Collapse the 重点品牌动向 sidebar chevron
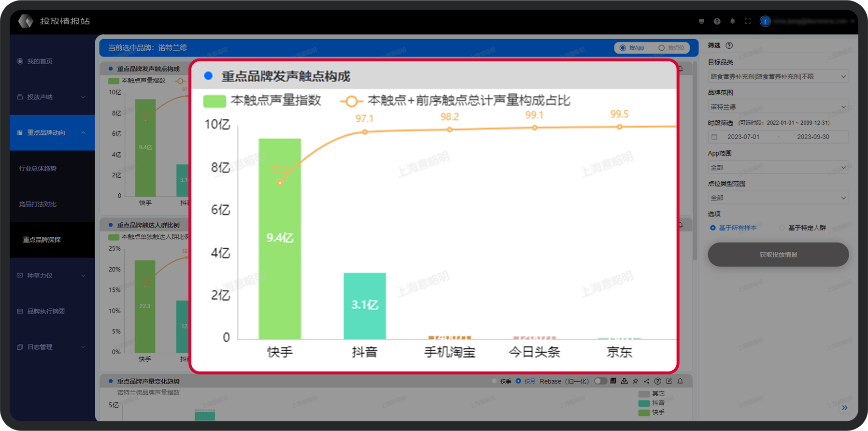 point(83,132)
